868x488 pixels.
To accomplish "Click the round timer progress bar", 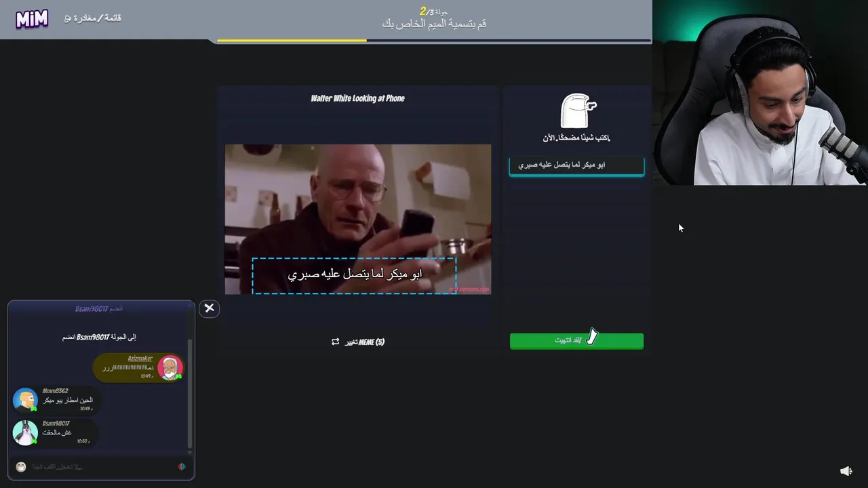I will [434, 41].
